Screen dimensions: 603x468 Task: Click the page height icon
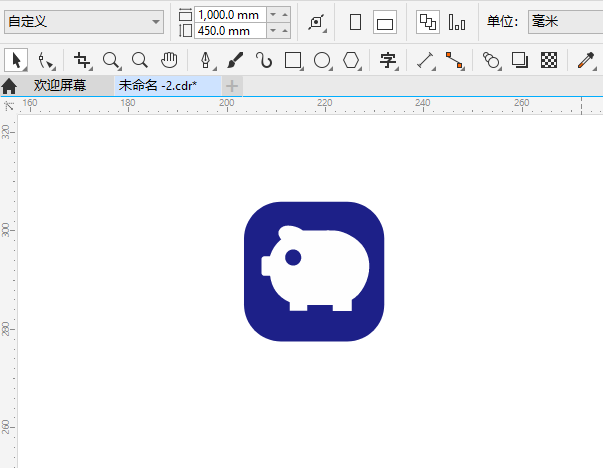tap(185, 30)
